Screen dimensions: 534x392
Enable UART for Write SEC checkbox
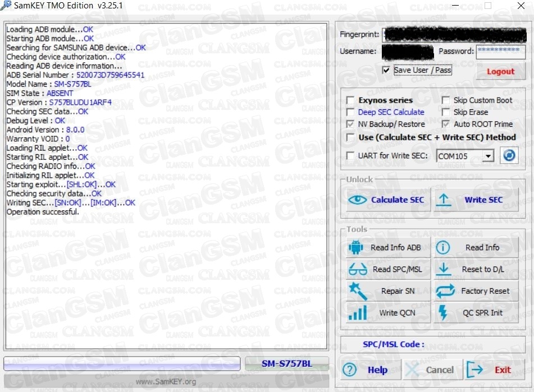[350, 155]
